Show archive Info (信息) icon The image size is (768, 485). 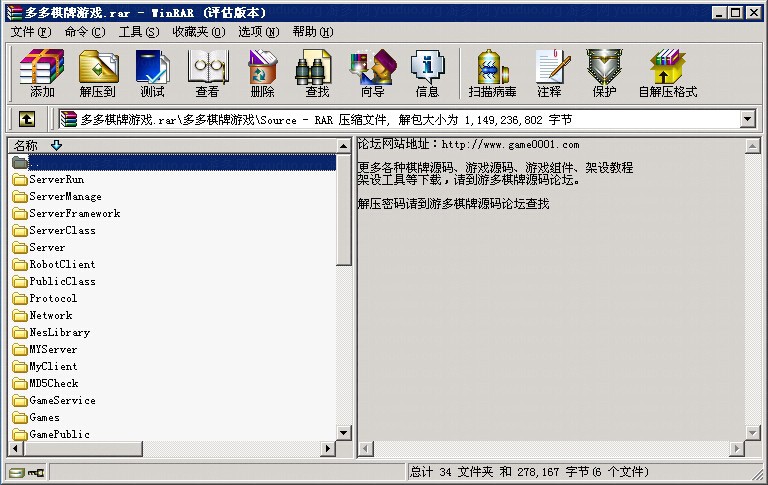tap(427, 73)
